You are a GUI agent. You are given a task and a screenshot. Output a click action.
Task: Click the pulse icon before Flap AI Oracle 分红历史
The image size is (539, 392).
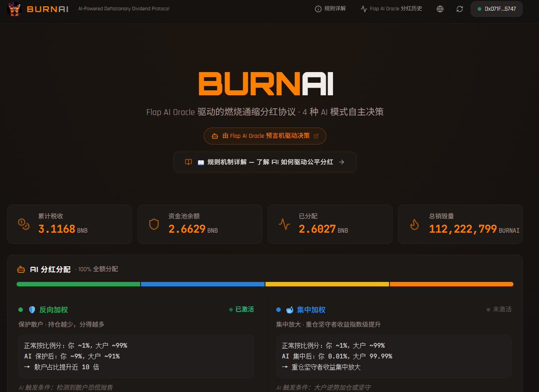pos(364,9)
